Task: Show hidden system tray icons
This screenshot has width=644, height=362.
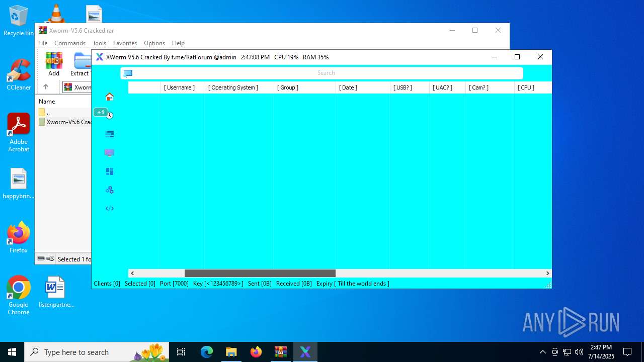Action: click(x=542, y=352)
